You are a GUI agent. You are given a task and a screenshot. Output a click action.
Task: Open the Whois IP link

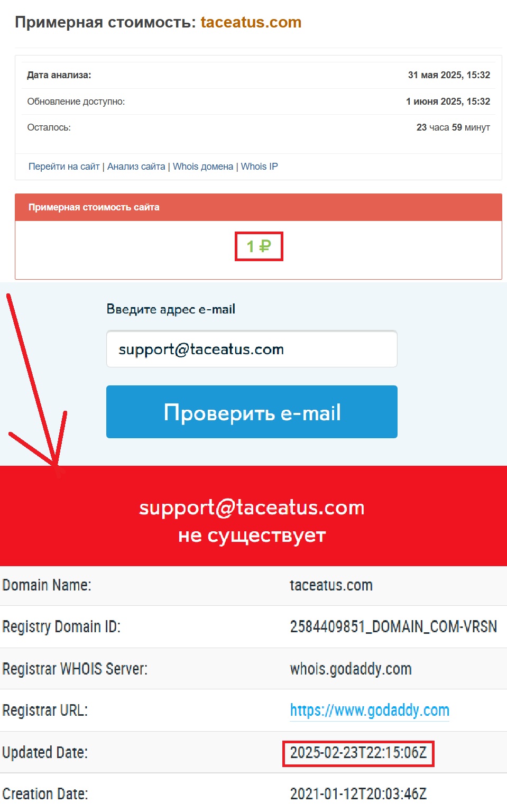(x=260, y=167)
